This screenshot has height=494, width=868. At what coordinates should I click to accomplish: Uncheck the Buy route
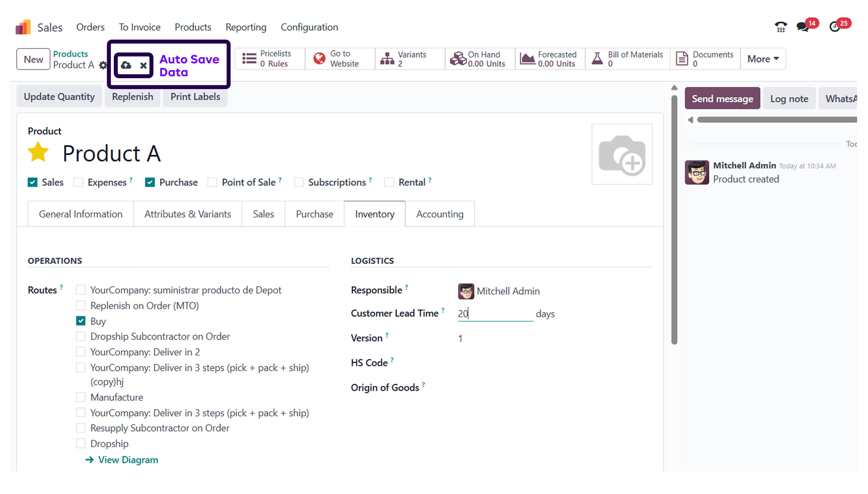81,321
